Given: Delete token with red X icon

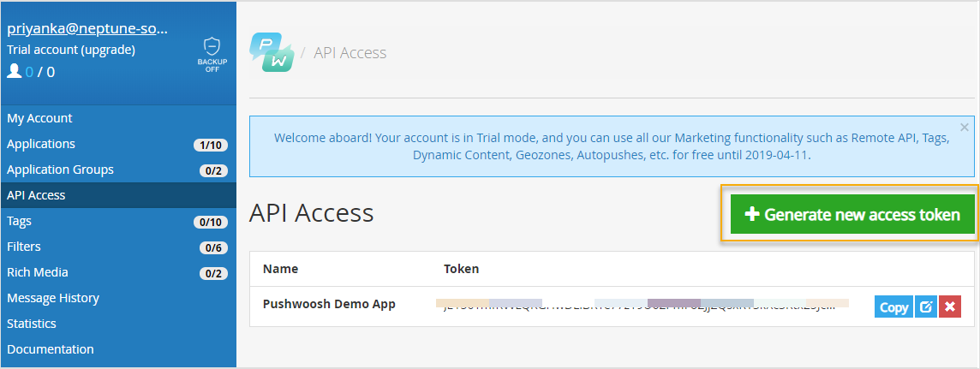Looking at the screenshot, I should (949, 307).
